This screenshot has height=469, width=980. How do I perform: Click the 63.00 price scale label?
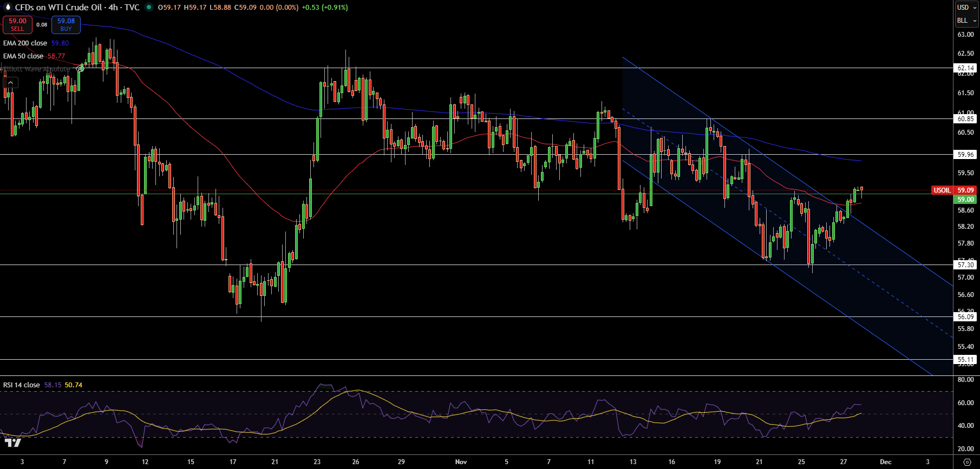pyautogui.click(x=965, y=35)
